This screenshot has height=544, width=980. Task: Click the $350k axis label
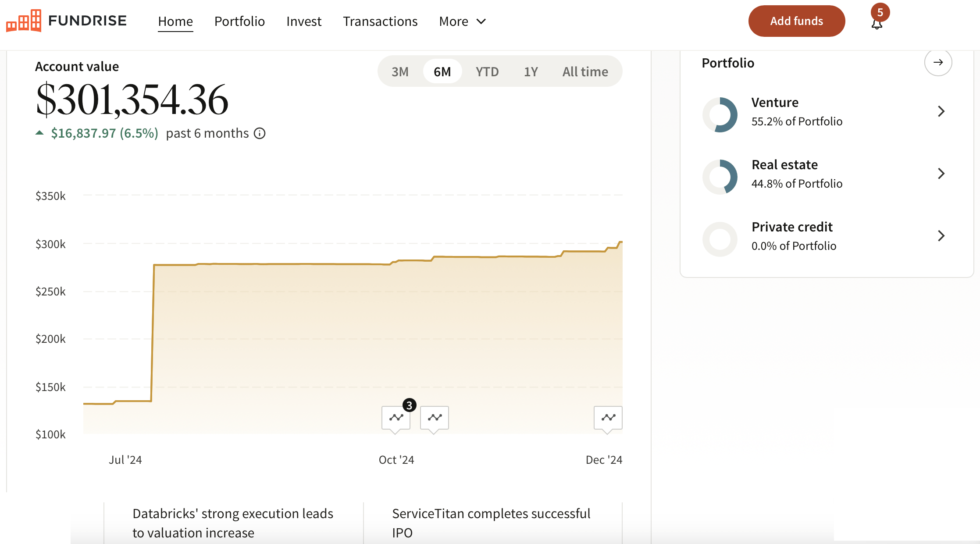click(50, 196)
